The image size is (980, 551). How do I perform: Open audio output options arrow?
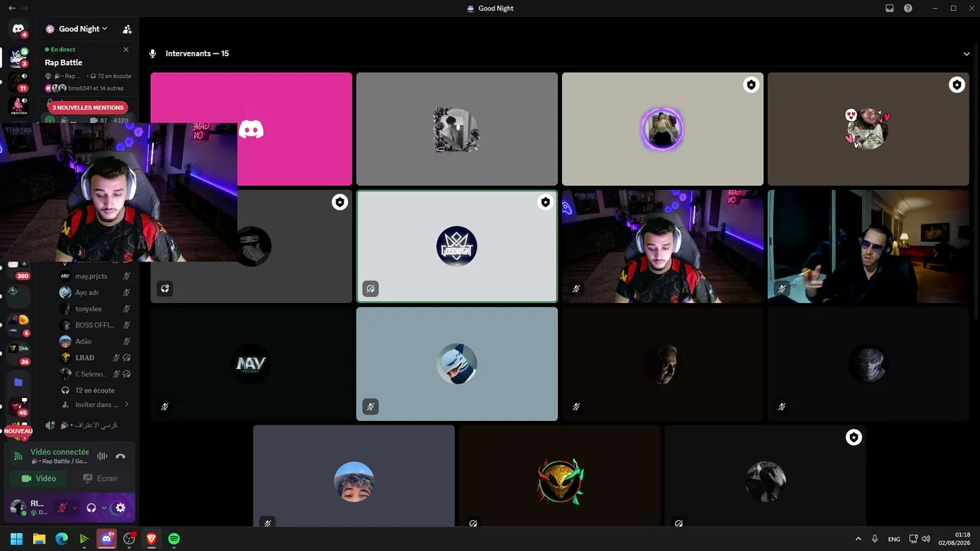pos(104,507)
